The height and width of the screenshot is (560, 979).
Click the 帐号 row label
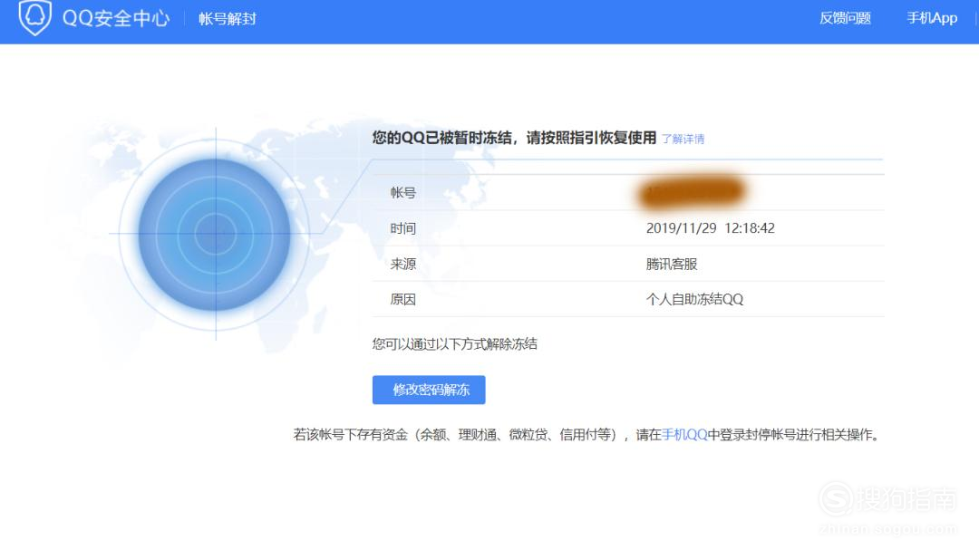[x=402, y=192]
